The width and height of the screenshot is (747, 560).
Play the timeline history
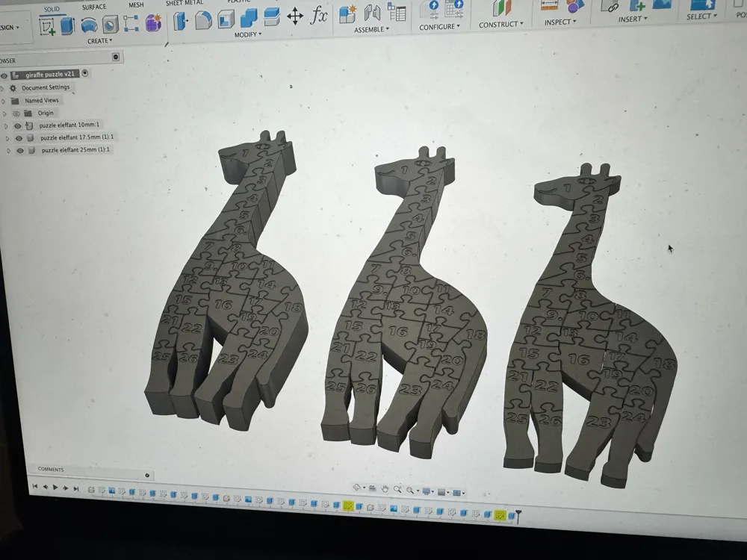(55, 487)
